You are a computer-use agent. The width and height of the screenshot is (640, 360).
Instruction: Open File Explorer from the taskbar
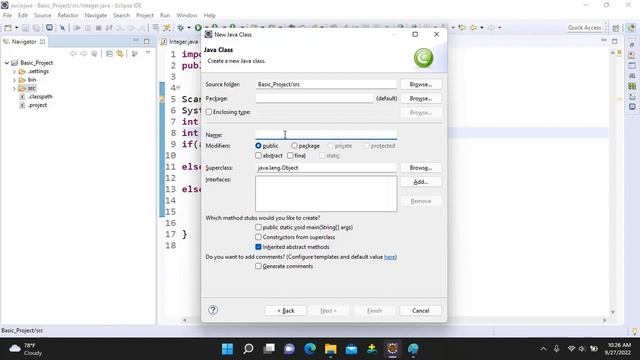[x=331, y=349]
